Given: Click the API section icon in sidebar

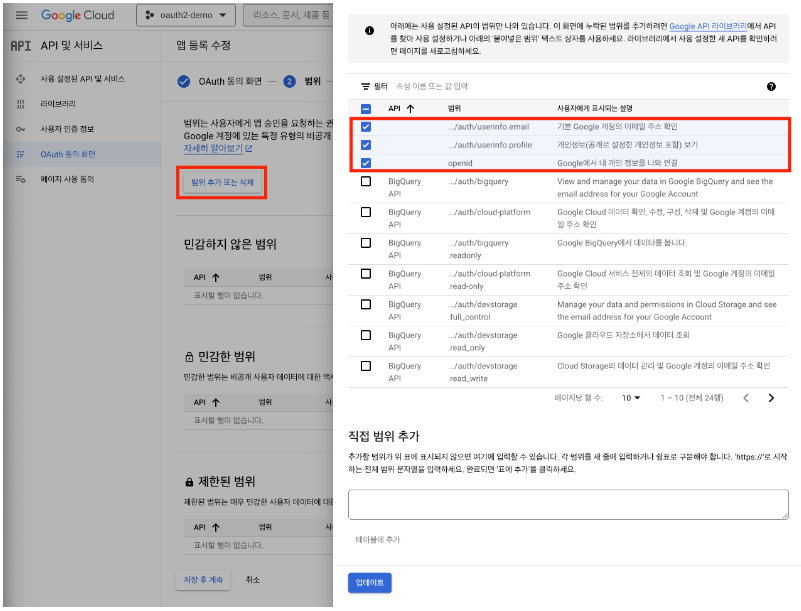Looking at the screenshot, I should coord(21,46).
